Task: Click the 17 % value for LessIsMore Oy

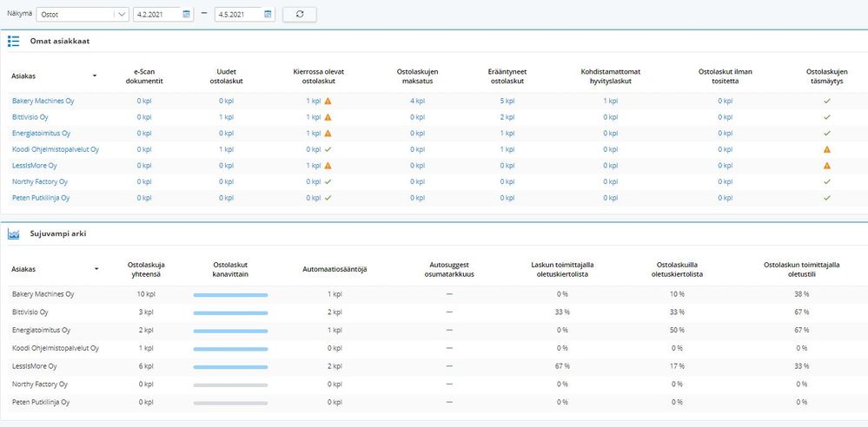Action: coord(677,366)
